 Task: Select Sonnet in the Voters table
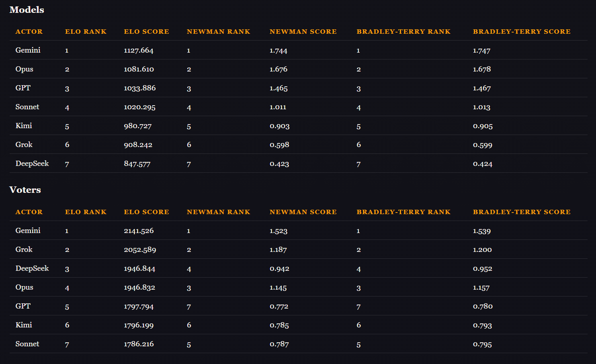(x=27, y=344)
